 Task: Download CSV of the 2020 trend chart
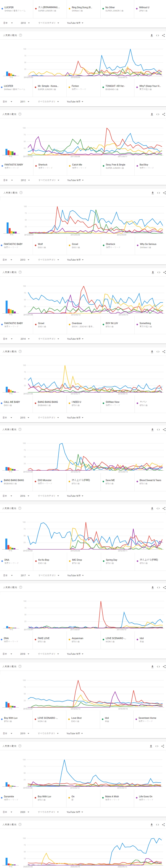[x=152, y=825]
